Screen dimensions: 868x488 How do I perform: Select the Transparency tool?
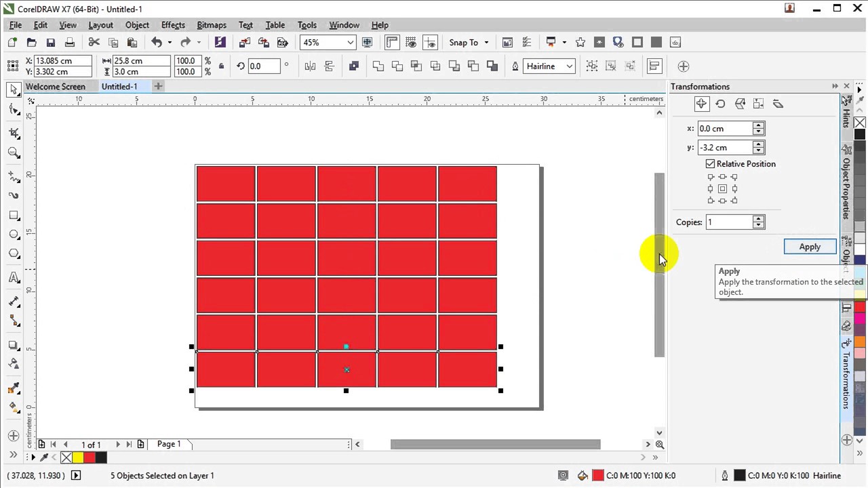[14, 364]
